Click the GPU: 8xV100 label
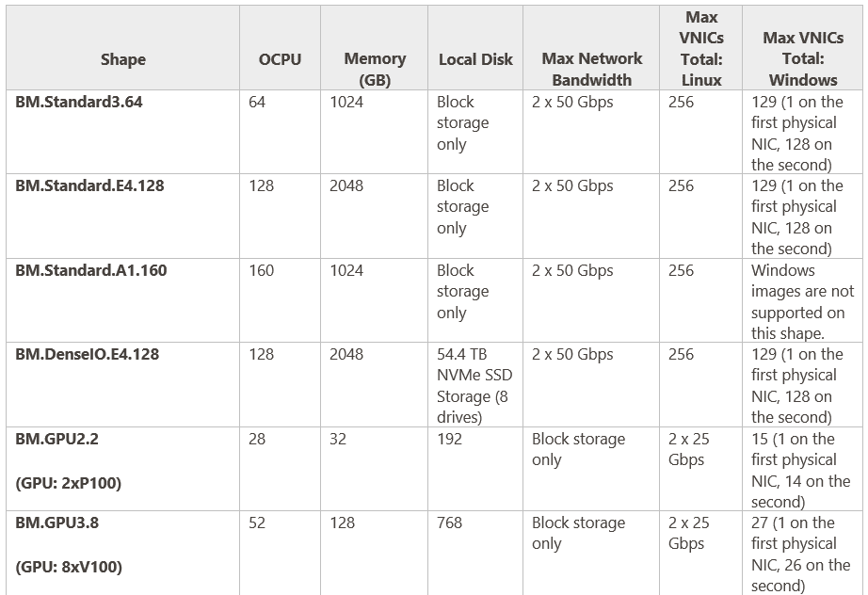Viewport: 868px width, 595px height. pos(68,567)
